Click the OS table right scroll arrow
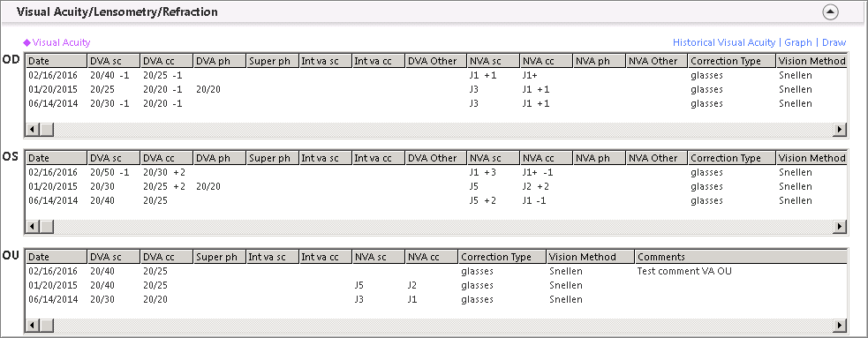 pos(840,226)
